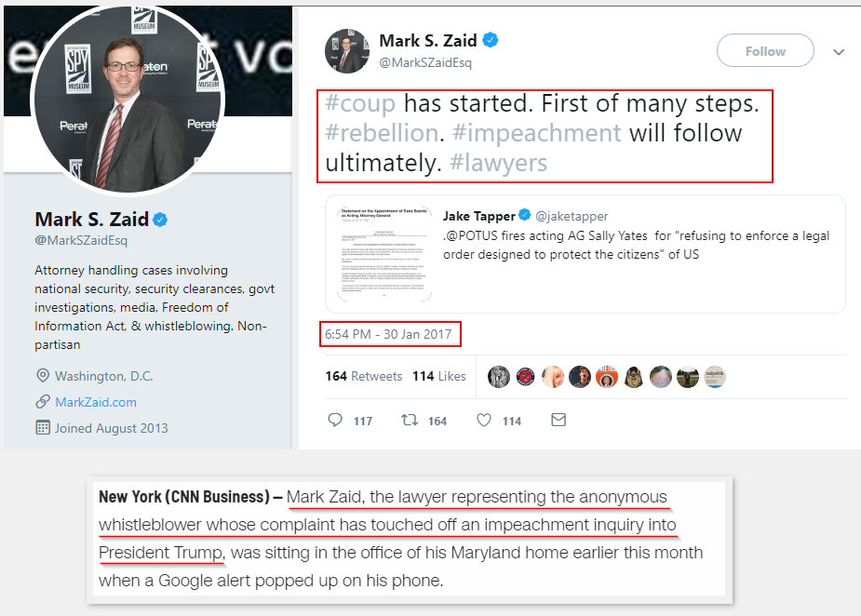Click the first liker avatar in the row
The height and width of the screenshot is (616, 861).
pyautogui.click(x=499, y=377)
